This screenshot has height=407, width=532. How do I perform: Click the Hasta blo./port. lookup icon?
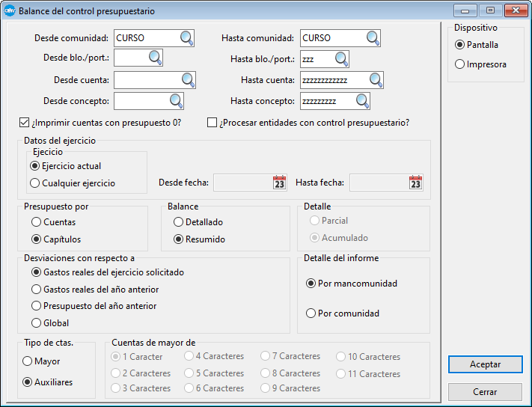[341, 58]
